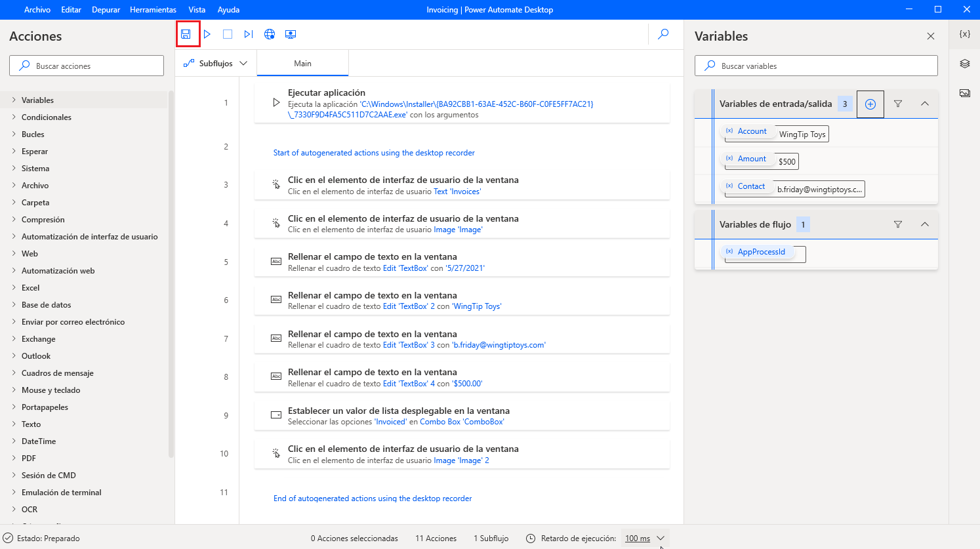Click the Text 'Invoices' UI element link
Viewport: 980px width, 549px height.
(457, 192)
